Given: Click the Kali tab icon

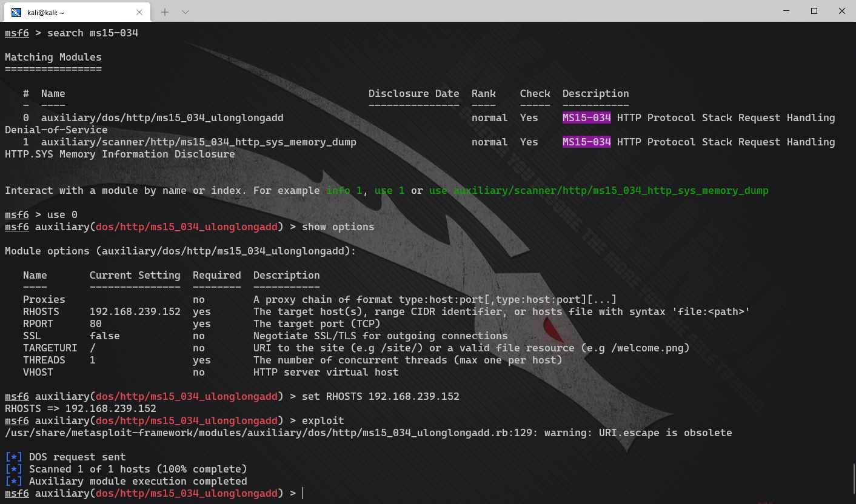Looking at the screenshot, I should point(16,12).
